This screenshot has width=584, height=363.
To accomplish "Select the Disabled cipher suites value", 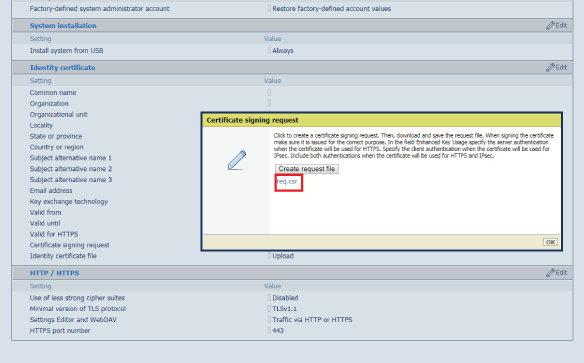I will click(x=285, y=298).
